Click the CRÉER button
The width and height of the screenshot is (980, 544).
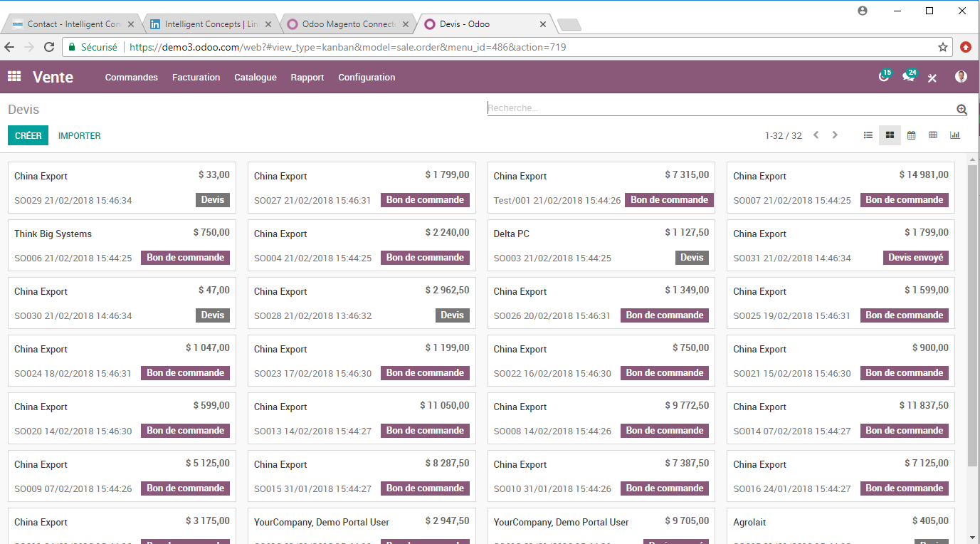pos(28,135)
